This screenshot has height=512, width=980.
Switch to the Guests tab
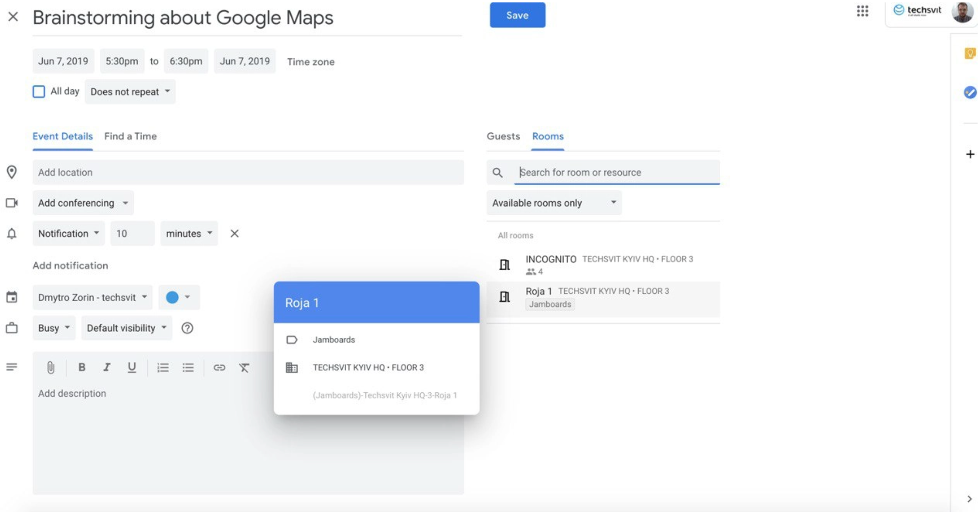point(503,136)
